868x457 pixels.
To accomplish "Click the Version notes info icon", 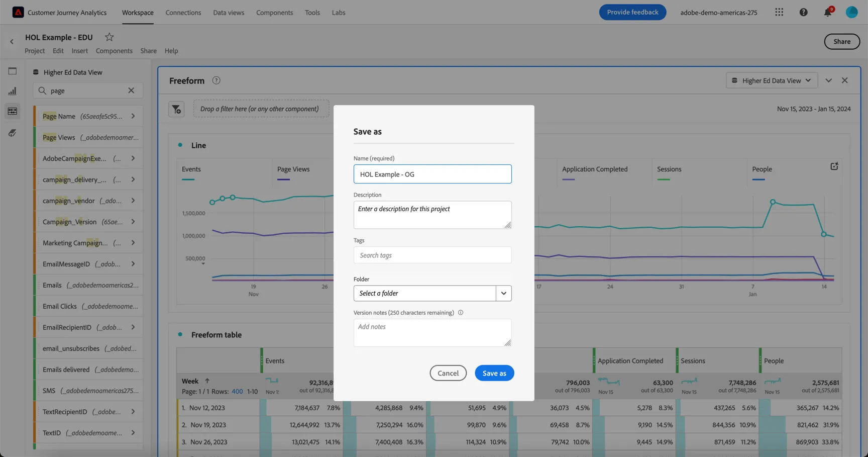I will [x=461, y=312].
